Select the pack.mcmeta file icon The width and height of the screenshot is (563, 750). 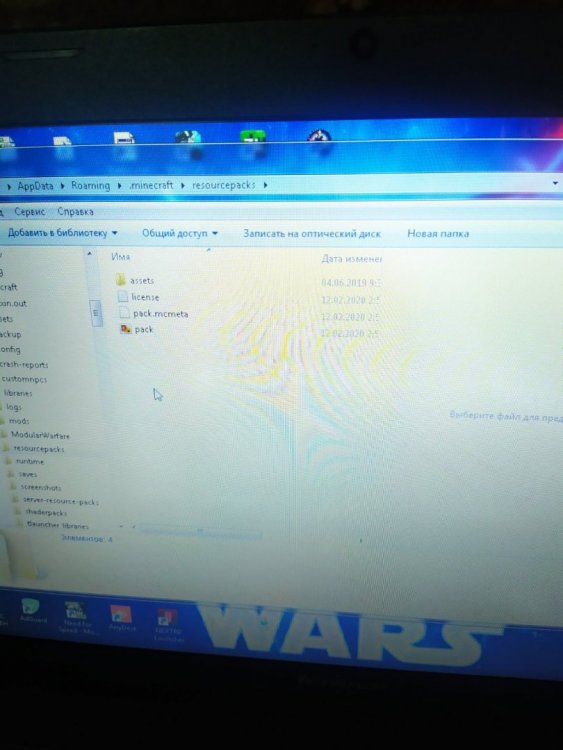124,313
